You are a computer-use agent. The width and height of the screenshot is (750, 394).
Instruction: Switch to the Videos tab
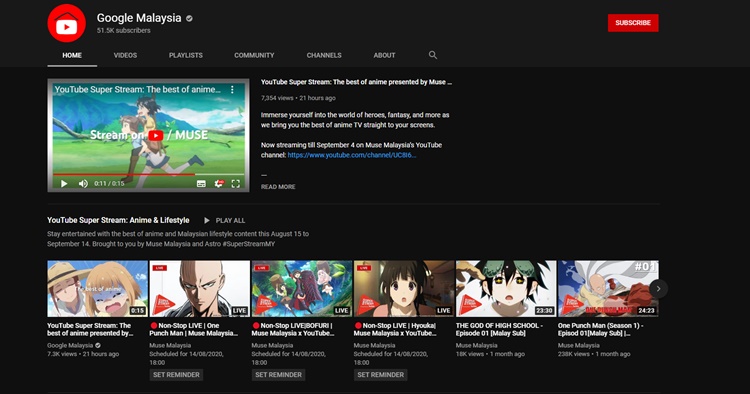tap(125, 55)
